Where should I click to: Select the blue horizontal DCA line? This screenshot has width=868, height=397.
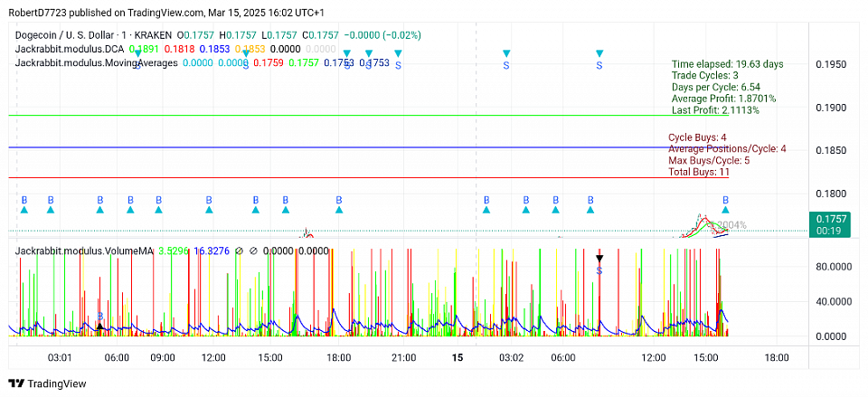pyautogui.click(x=368, y=147)
